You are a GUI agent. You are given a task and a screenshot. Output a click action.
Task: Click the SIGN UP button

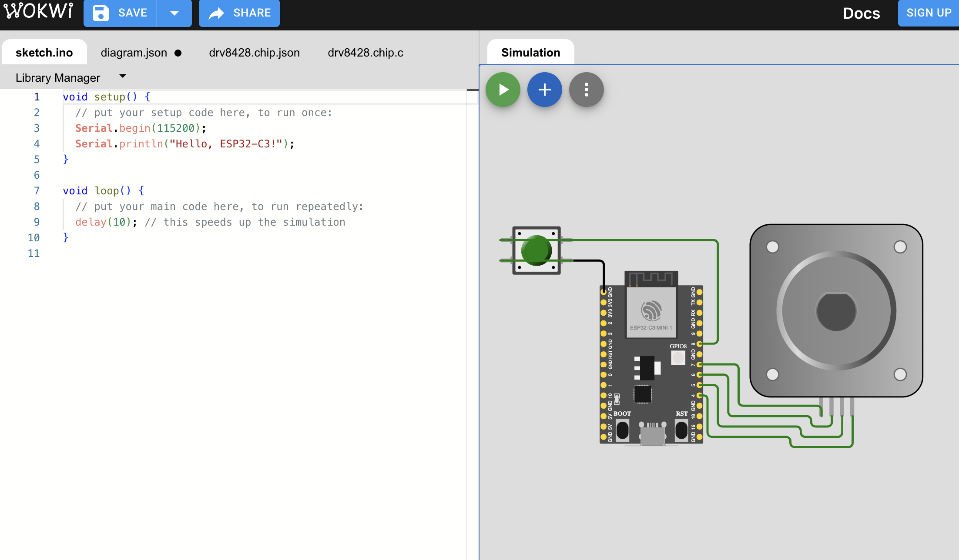point(929,13)
